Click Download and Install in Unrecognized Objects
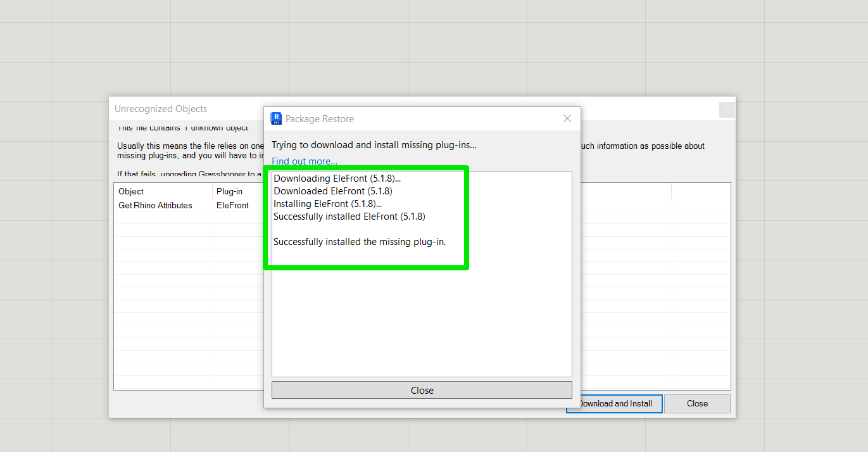868x452 pixels. (x=614, y=403)
